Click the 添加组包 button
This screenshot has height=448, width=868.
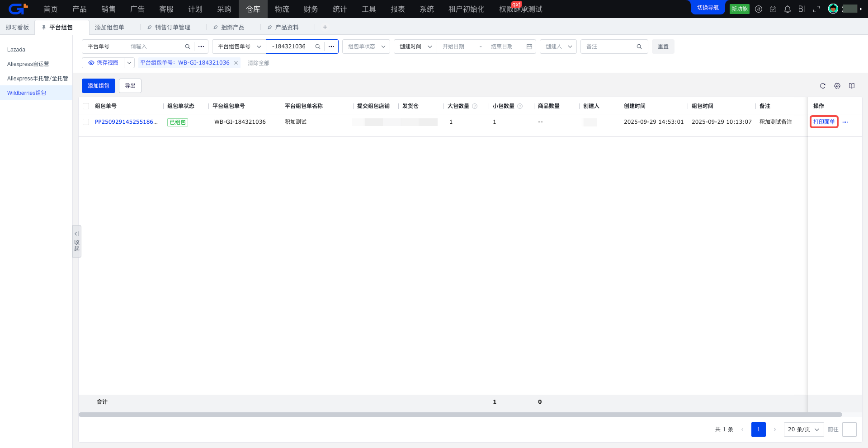click(99, 86)
